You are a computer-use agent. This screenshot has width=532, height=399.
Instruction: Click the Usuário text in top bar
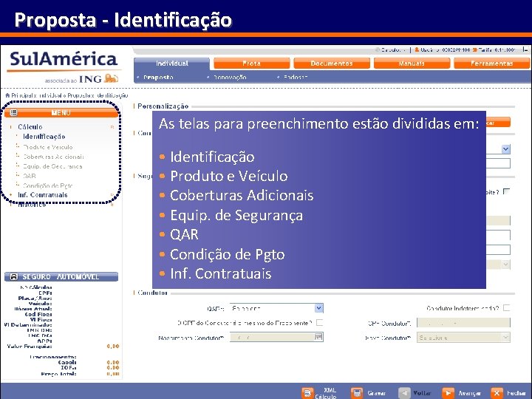[445, 50]
